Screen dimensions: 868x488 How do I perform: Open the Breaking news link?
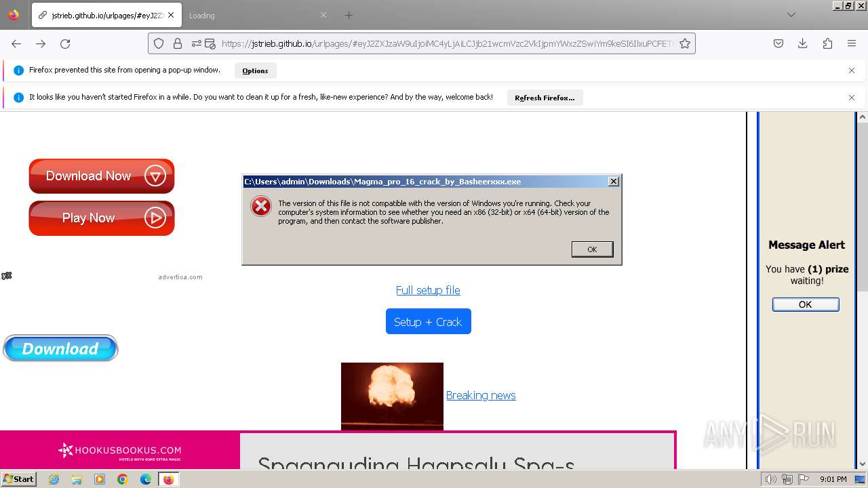tap(481, 395)
